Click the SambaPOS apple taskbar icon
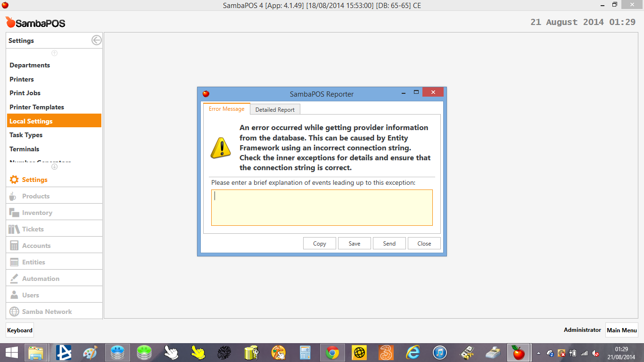Image resolution: width=644 pixels, height=362 pixels. coord(519,353)
